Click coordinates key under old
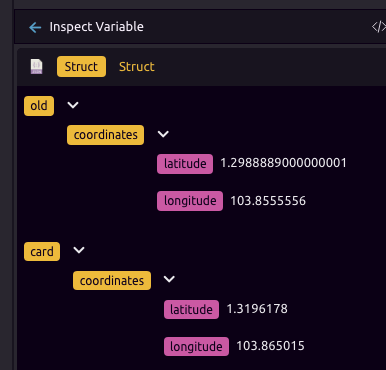The image size is (386, 370). (x=105, y=135)
